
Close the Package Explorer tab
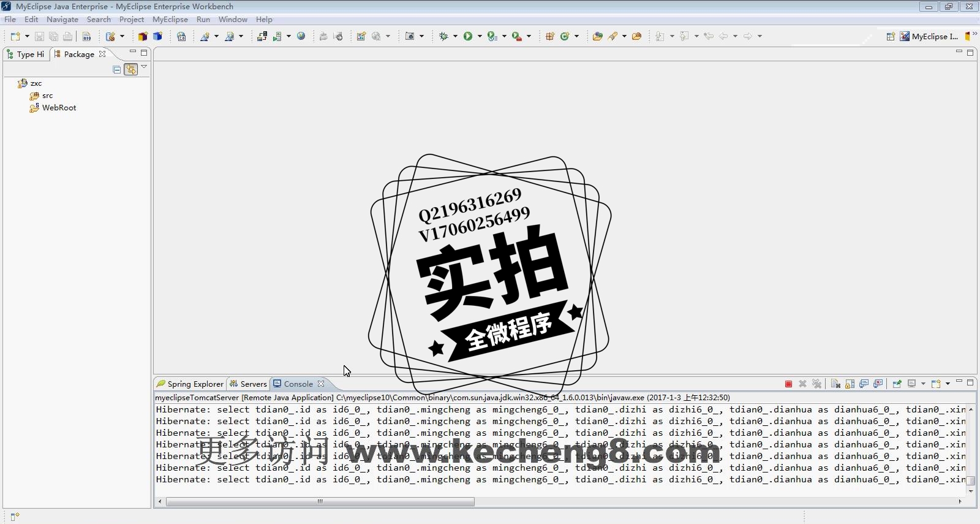pyautogui.click(x=102, y=54)
